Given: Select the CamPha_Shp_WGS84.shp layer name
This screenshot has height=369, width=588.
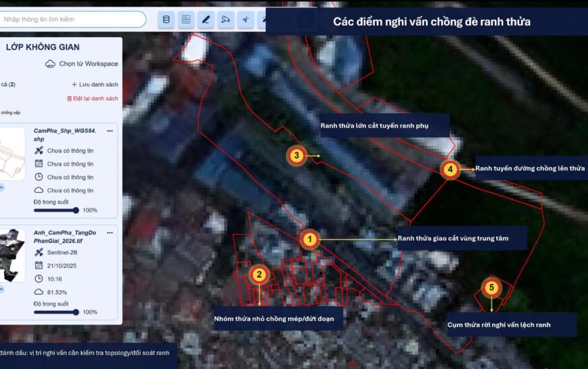Looking at the screenshot, I should pyautogui.click(x=65, y=135).
